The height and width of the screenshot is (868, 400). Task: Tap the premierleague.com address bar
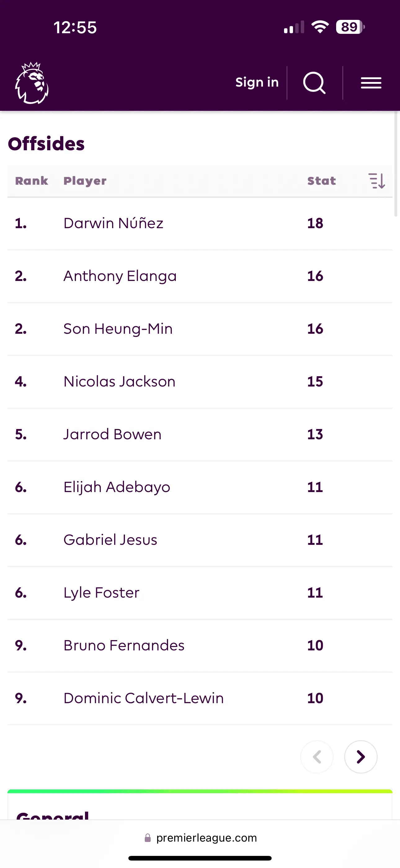pos(206,838)
